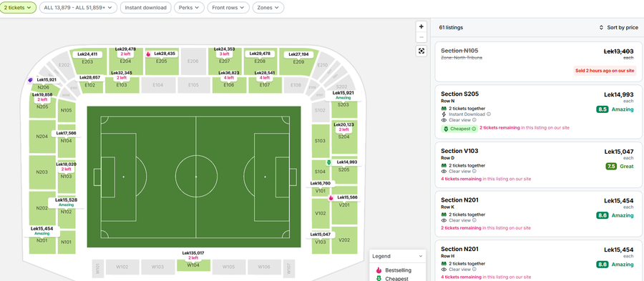Expand the Perks filter

(x=189, y=7)
